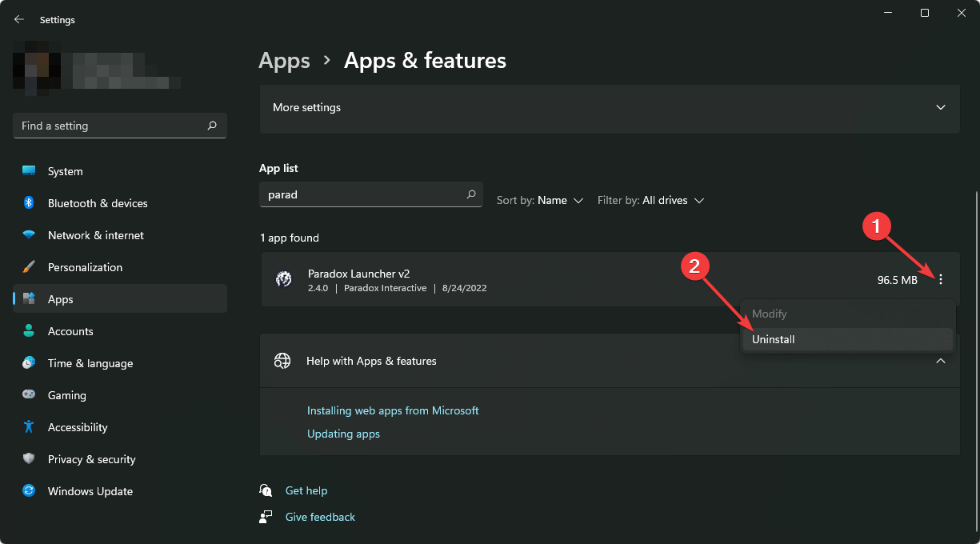The width and height of the screenshot is (980, 544).
Task: Select Apps in the sidebar
Action: [x=120, y=299]
